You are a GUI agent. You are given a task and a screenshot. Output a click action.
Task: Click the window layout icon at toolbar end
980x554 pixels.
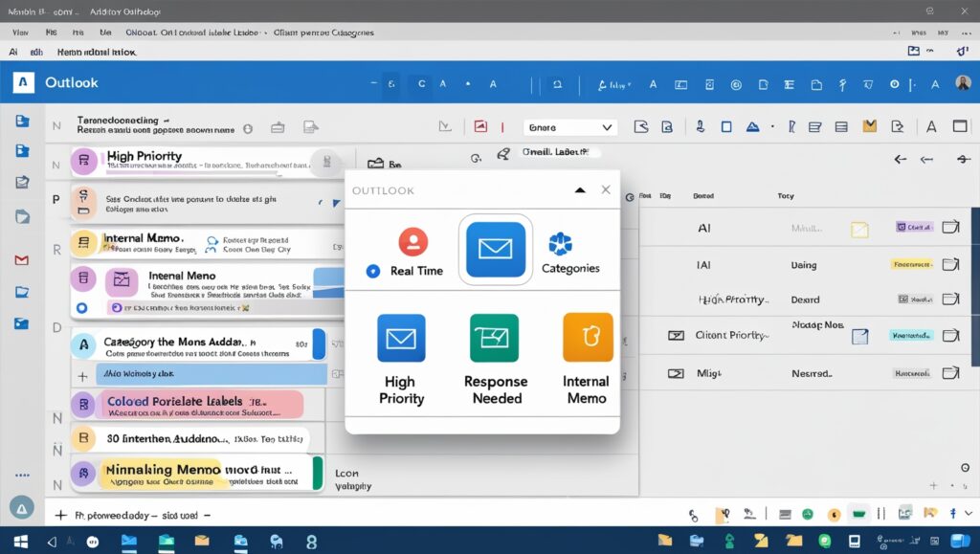960,126
